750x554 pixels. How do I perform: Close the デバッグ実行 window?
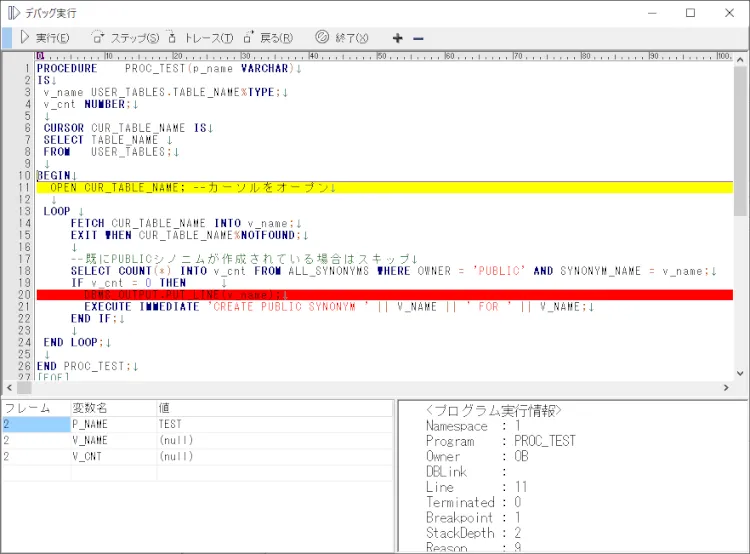tap(729, 13)
